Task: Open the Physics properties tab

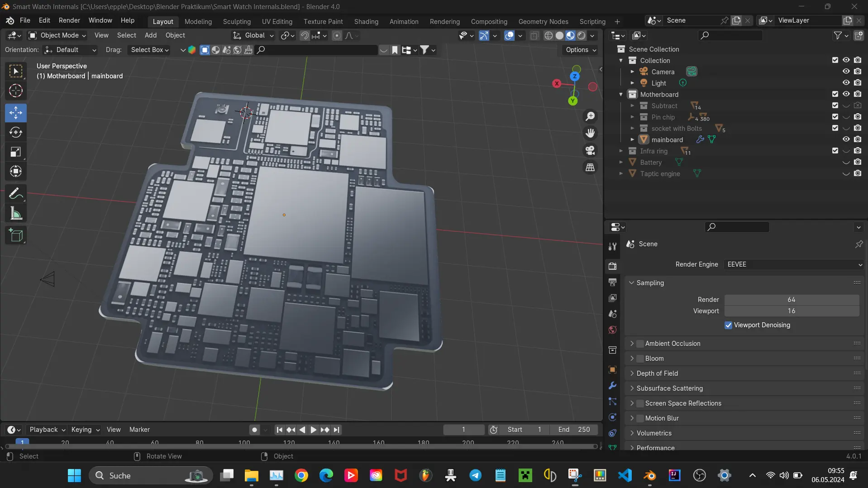Action: (x=612, y=417)
